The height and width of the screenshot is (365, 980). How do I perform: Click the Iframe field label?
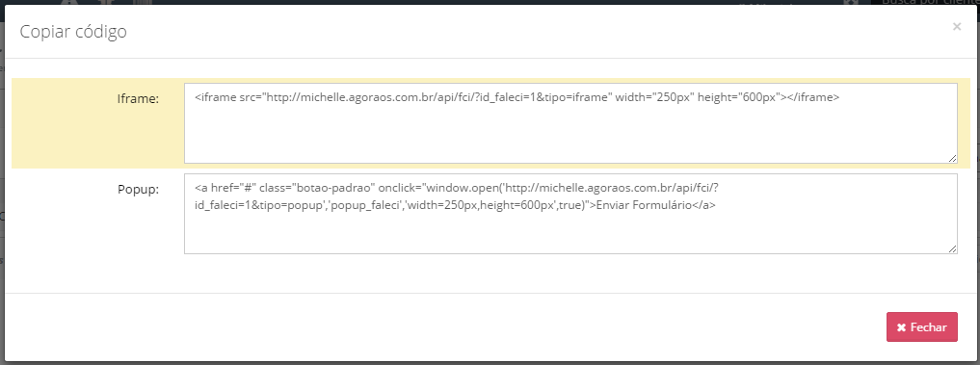tap(138, 98)
